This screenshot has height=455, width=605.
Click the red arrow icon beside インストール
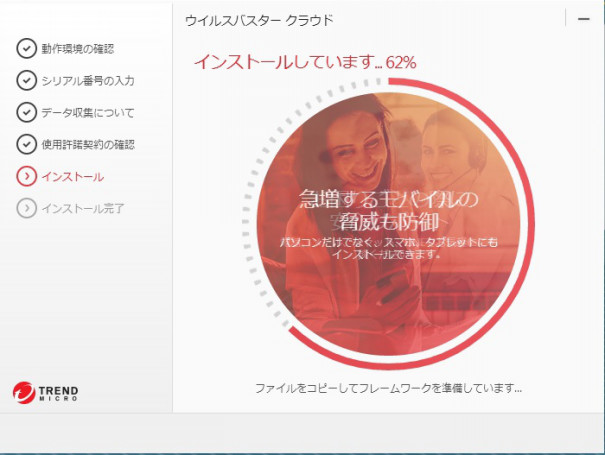[x=26, y=176]
